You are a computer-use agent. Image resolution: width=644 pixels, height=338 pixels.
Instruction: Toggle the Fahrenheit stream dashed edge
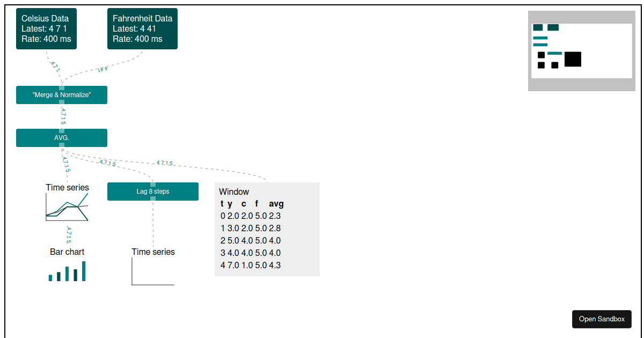tap(102, 70)
